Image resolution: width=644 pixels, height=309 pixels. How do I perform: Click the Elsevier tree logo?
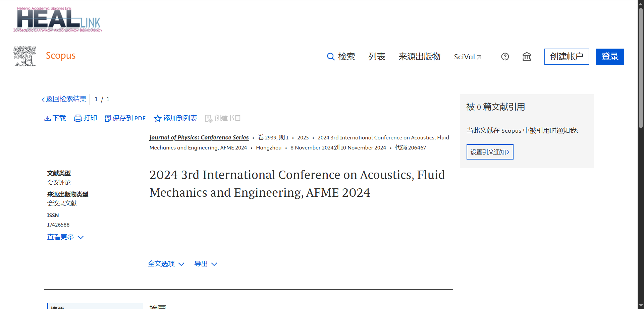[x=25, y=56]
